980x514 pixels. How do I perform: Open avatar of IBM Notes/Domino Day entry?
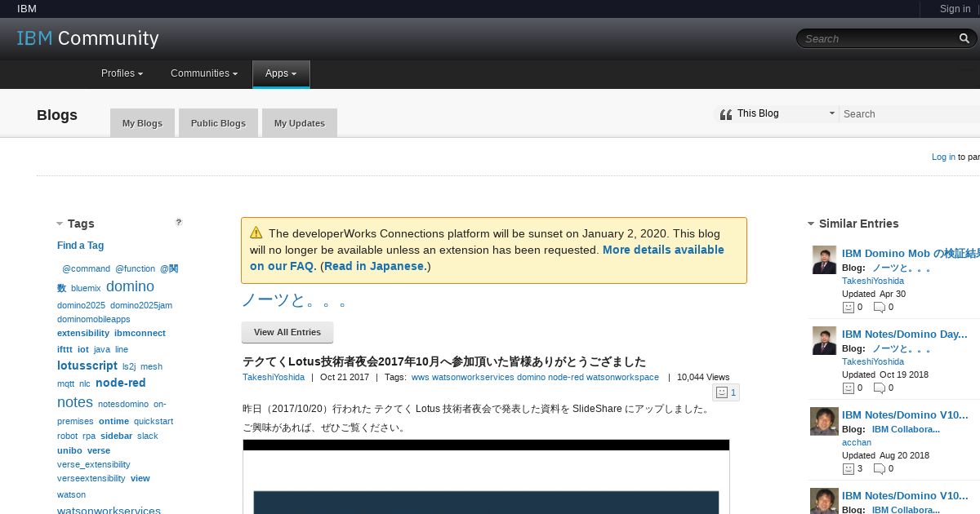(824, 341)
